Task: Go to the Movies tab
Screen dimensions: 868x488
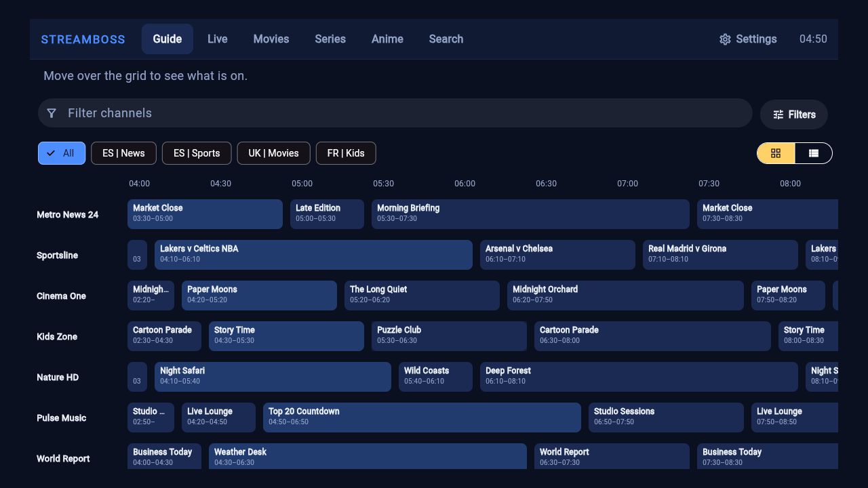Action: pos(271,39)
